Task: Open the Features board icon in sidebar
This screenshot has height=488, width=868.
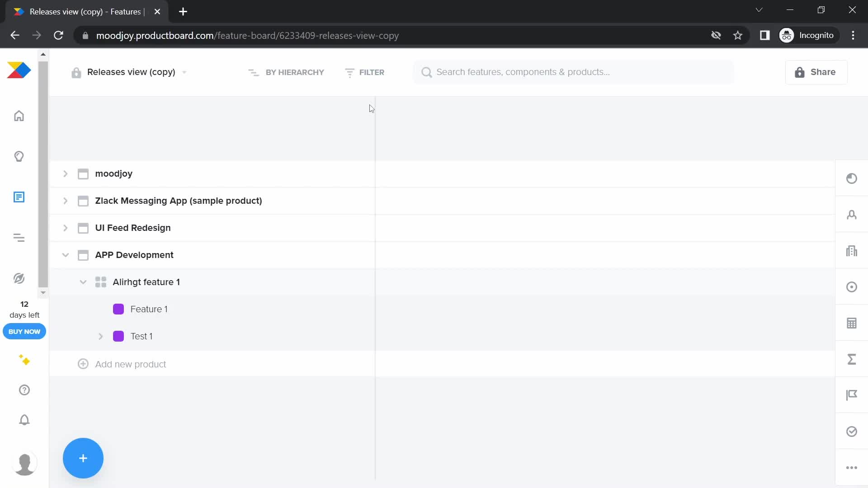Action: (19, 197)
